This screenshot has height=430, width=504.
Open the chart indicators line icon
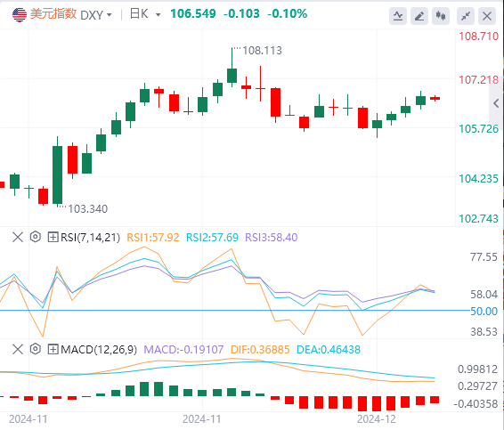398,16
